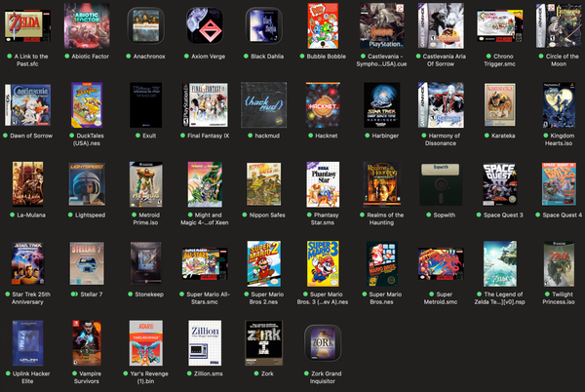The image size is (585, 392).
Task: Click the 'Sopwith' name label
Action: click(x=445, y=216)
